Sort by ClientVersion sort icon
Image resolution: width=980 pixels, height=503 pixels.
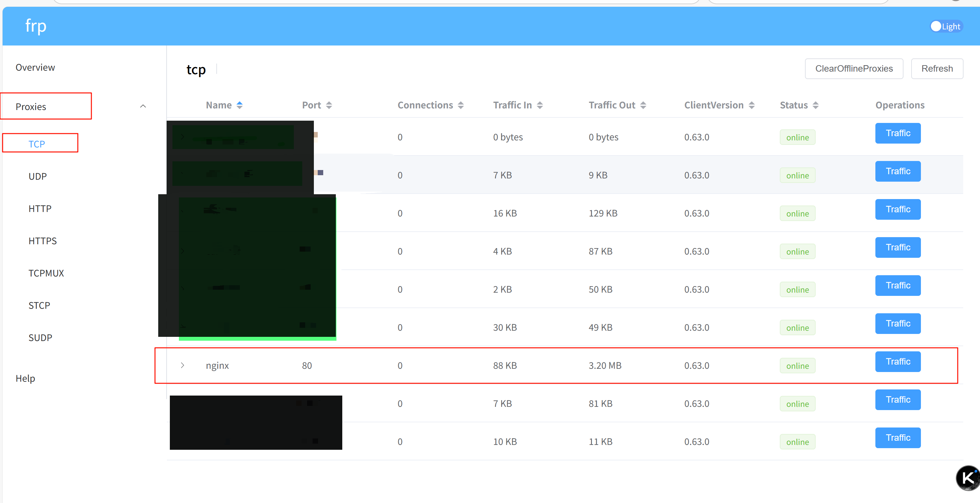(751, 105)
